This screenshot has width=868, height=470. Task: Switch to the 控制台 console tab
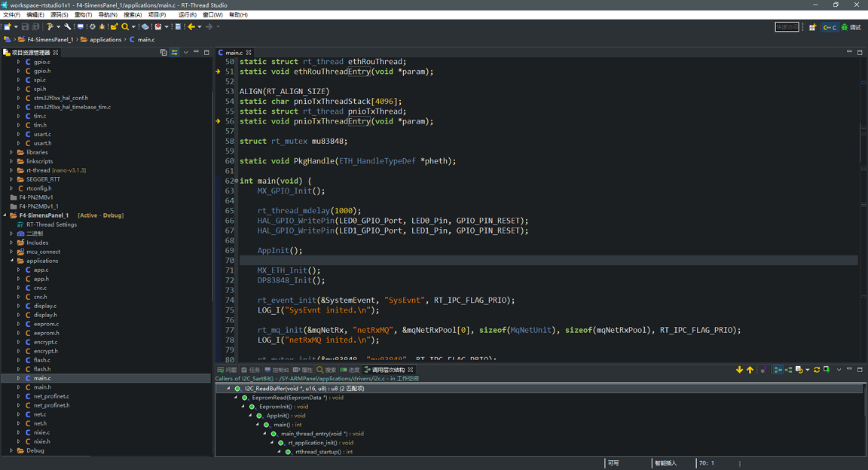point(277,370)
